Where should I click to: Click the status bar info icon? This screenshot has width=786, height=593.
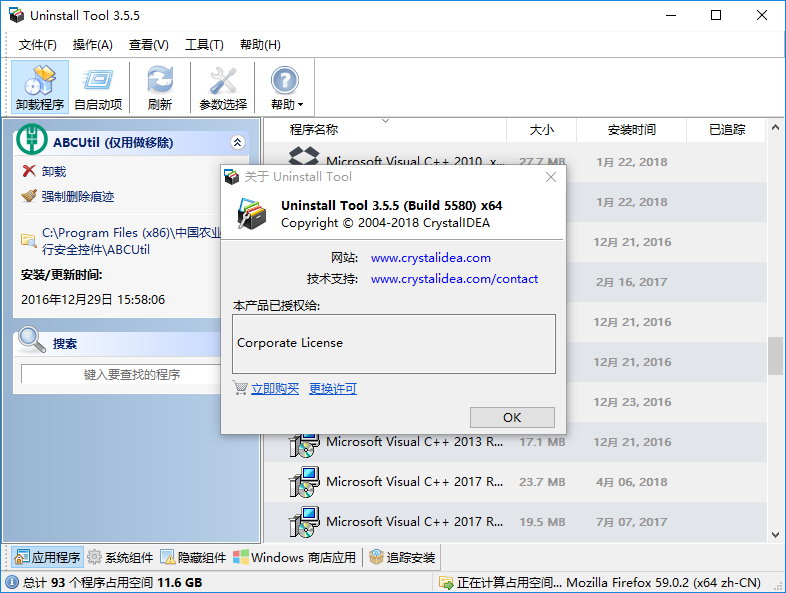tap(12, 582)
